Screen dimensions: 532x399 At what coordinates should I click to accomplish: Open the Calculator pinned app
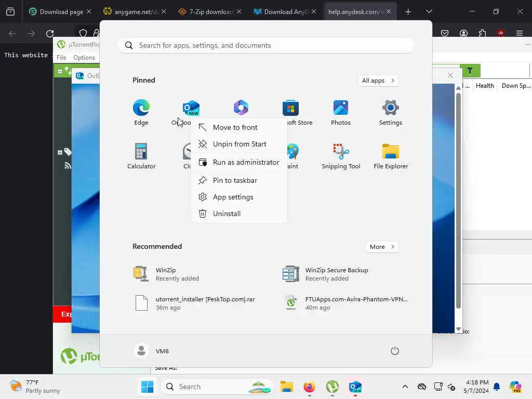point(141,156)
